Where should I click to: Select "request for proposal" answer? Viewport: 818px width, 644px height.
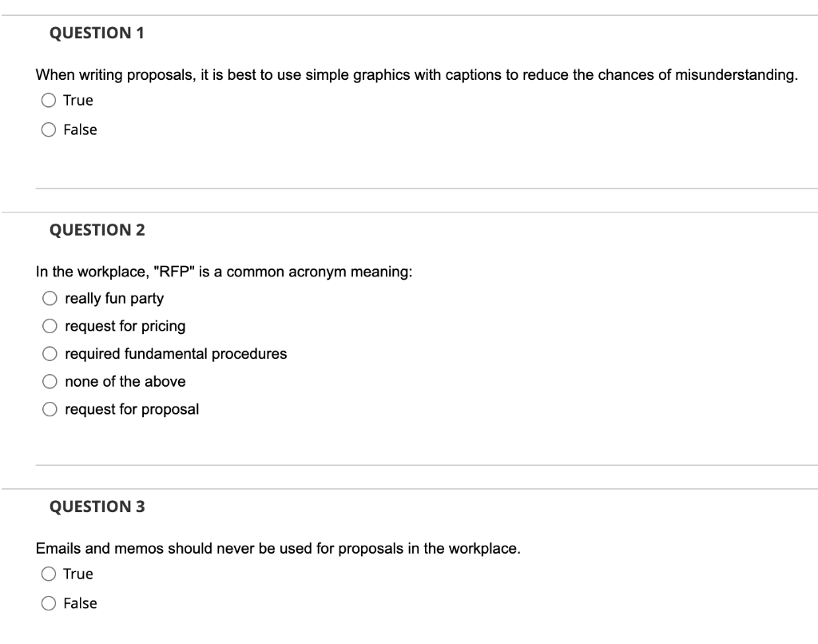pyautogui.click(x=49, y=409)
